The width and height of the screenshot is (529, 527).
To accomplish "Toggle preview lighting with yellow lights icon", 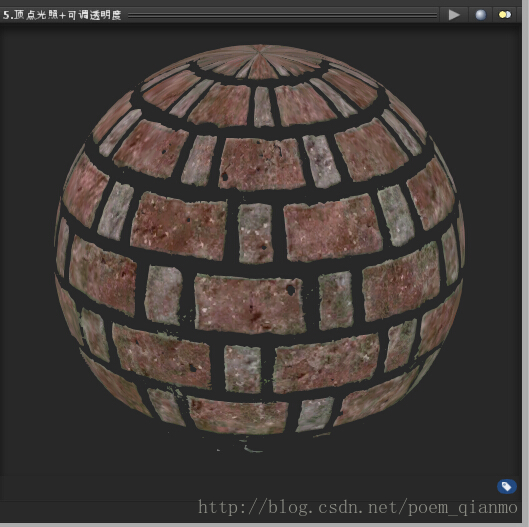I will tap(505, 15).
